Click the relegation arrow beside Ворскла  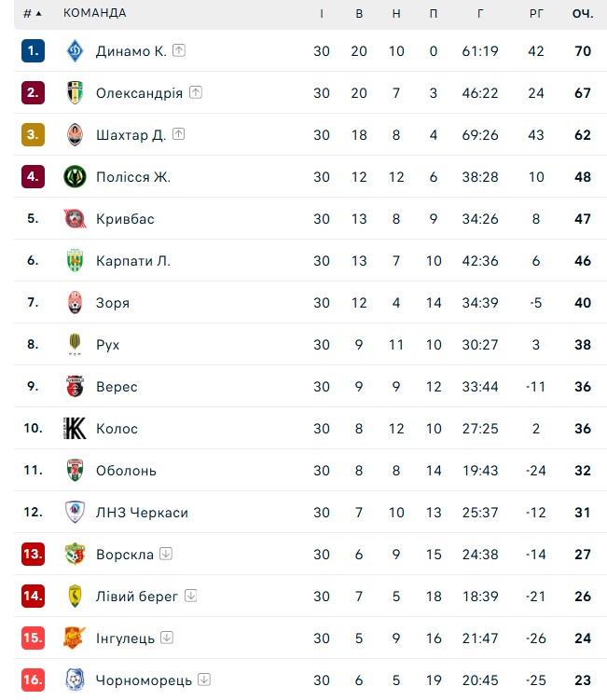click(x=166, y=555)
